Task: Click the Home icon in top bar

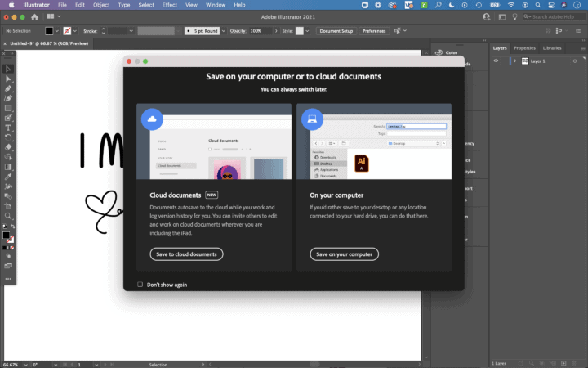Action: click(34, 17)
